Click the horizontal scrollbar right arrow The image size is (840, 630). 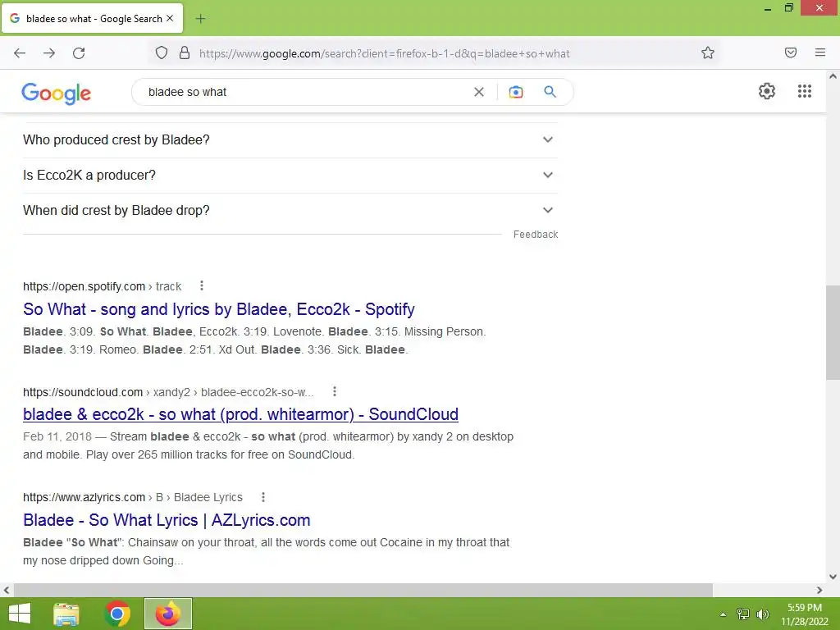tap(819, 590)
